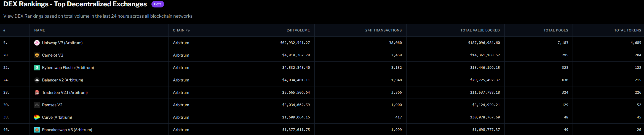Click the Balancer V2 logo icon
This screenshot has height=135, width=644.
pos(37,80)
